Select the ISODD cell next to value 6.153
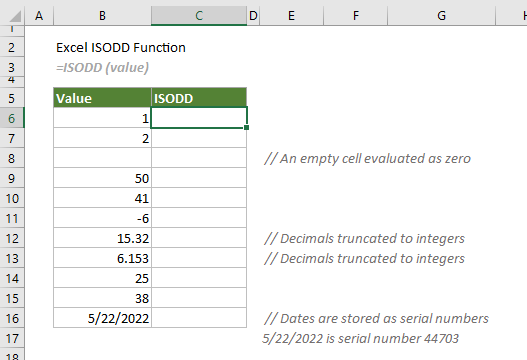The height and width of the screenshot is (360, 527). point(199,258)
